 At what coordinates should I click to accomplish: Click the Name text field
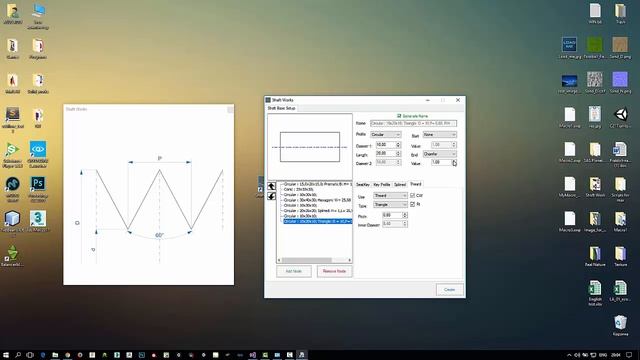[x=413, y=123]
